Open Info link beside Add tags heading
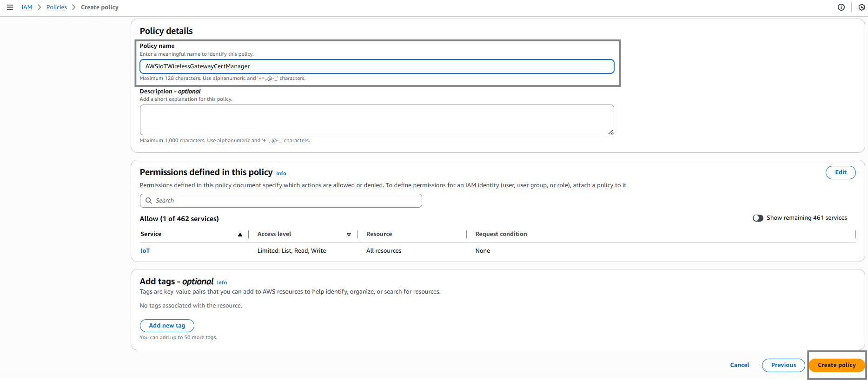The height and width of the screenshot is (380, 868). coord(222,282)
